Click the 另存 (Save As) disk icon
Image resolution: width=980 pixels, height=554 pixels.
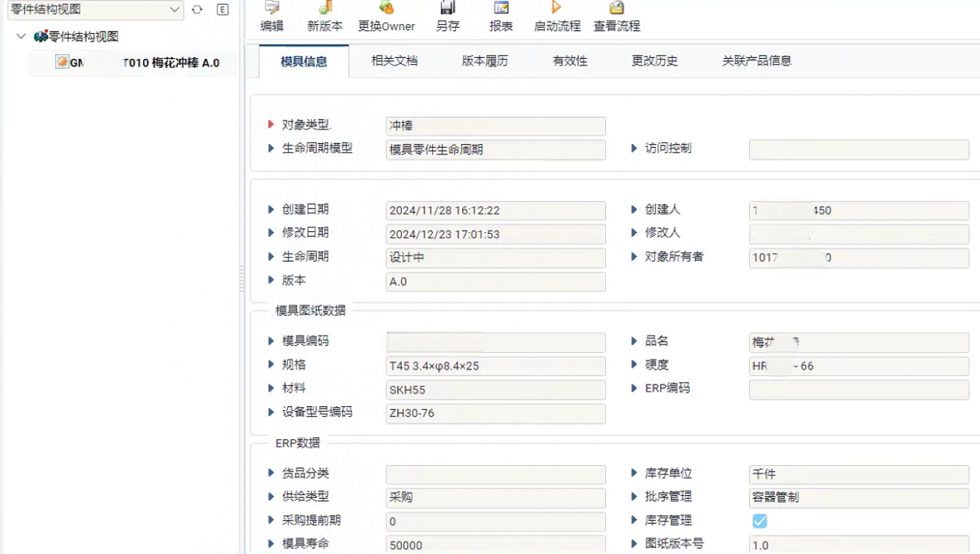click(x=447, y=9)
